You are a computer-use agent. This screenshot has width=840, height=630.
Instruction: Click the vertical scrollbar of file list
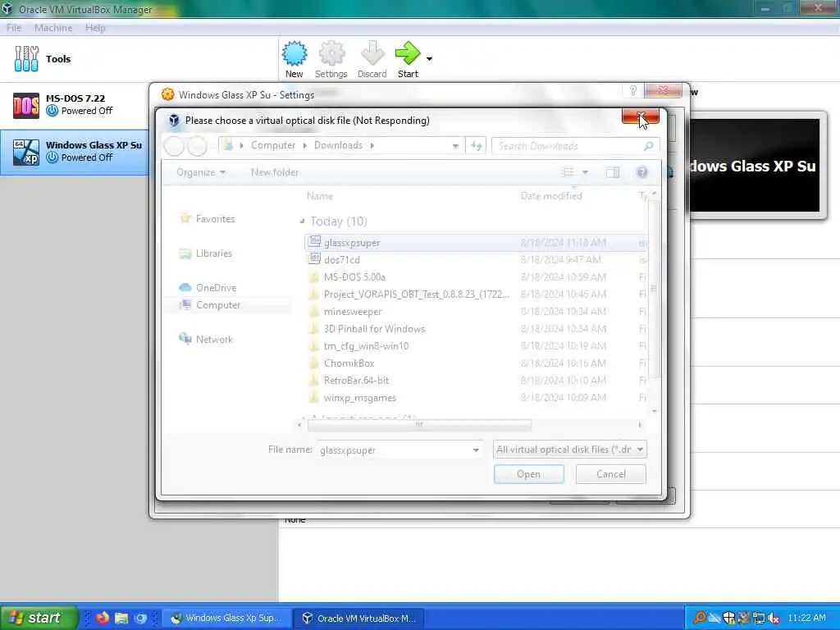[654, 288]
